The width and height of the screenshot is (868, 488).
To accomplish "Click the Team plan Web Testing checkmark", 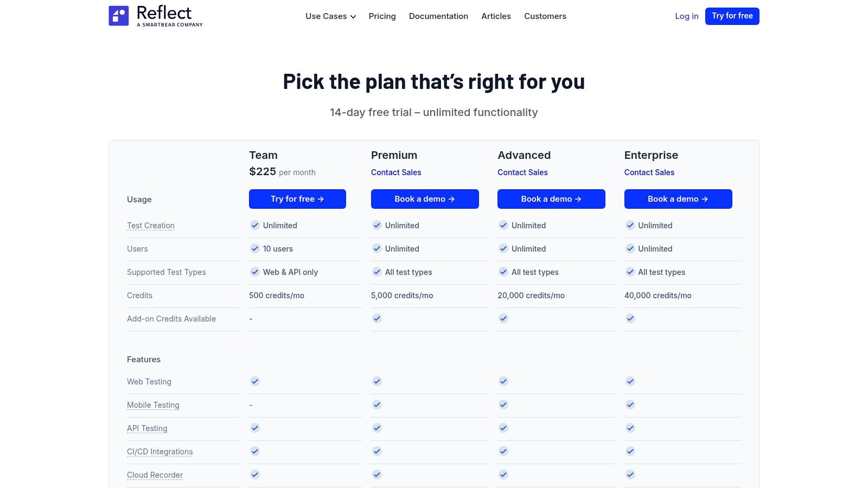I will coord(255,382).
